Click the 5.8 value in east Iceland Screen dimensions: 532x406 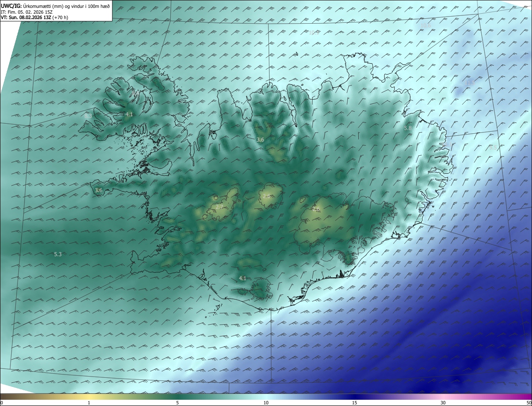[x=408, y=128]
